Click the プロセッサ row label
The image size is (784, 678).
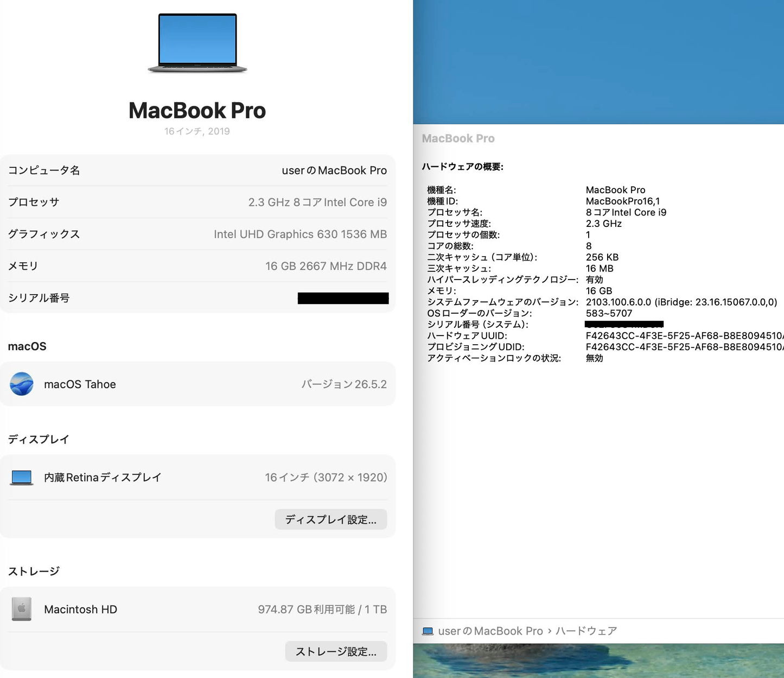coord(34,202)
